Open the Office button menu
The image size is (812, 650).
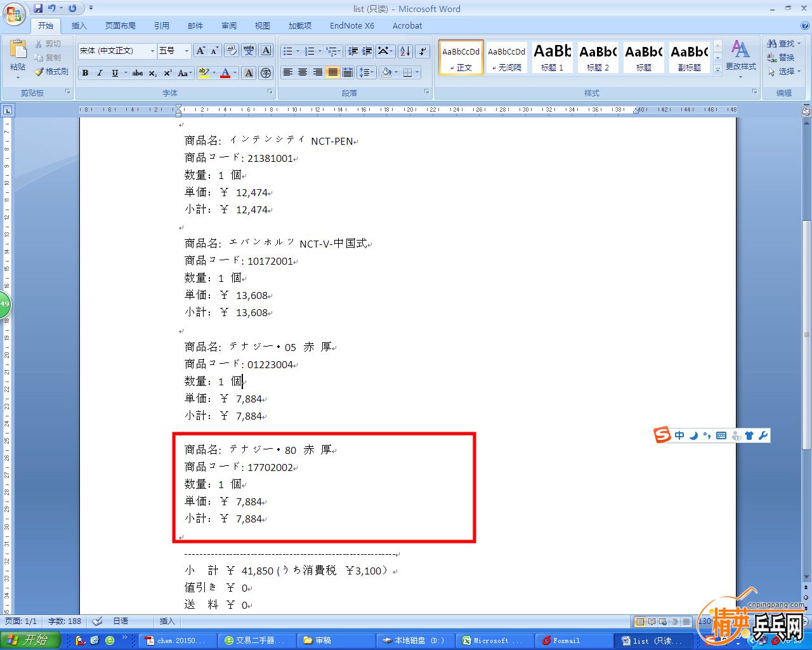tap(14, 14)
